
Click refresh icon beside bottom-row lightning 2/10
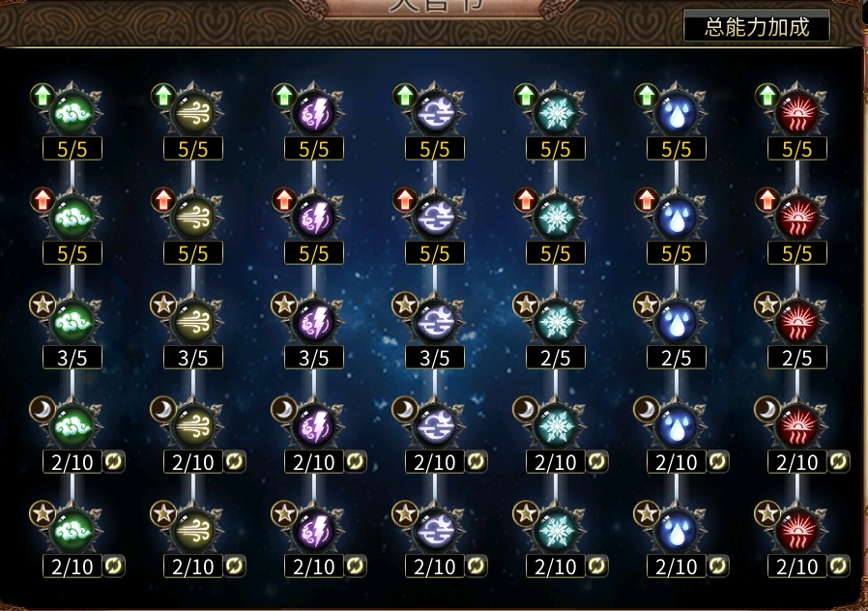pyautogui.click(x=355, y=565)
